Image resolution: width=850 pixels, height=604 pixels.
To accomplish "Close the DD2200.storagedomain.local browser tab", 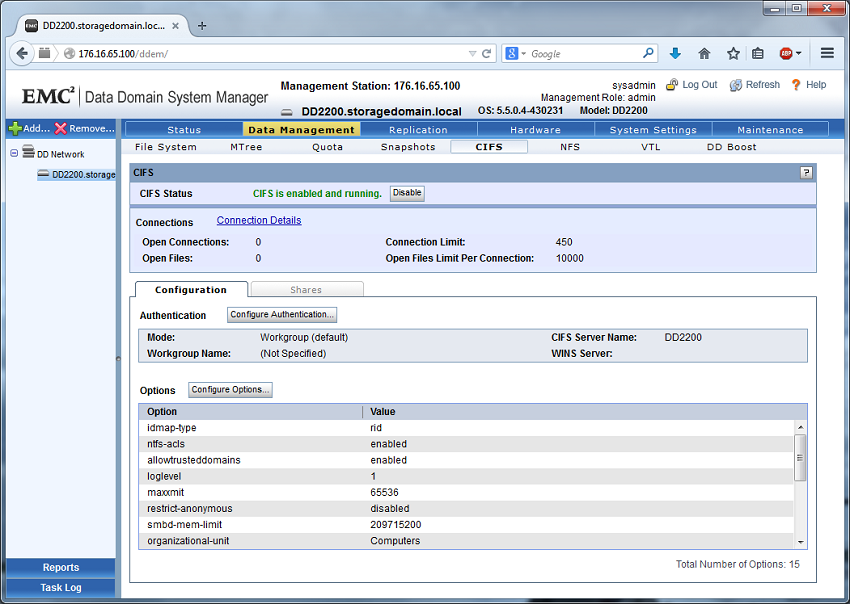I will click(x=175, y=25).
